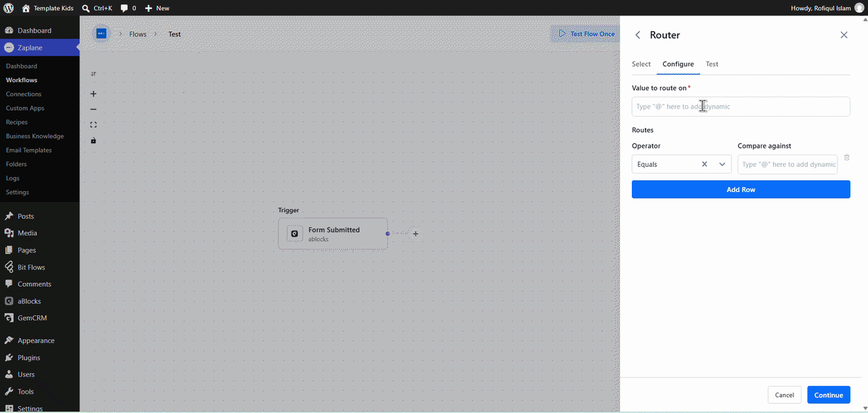Open Zaplane Settings submenu item
868x413 pixels.
(x=18, y=192)
